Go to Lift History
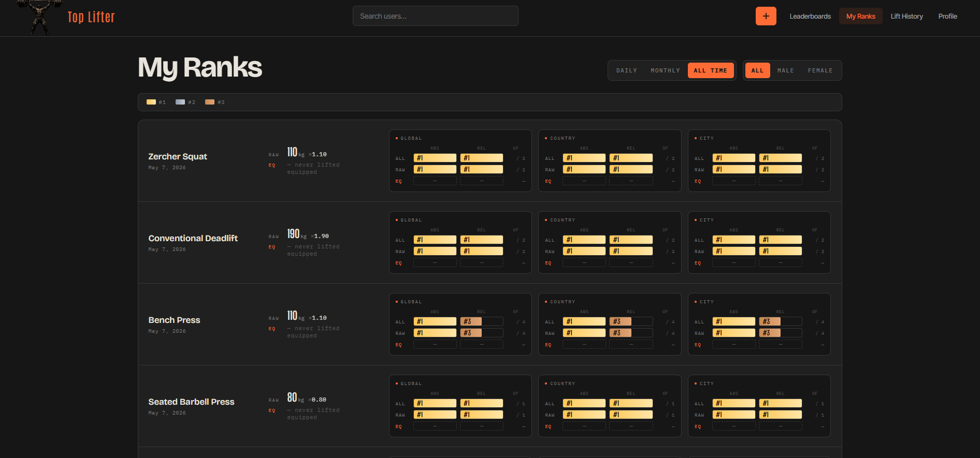Screen dimensions: 980x458 (x=906, y=17)
